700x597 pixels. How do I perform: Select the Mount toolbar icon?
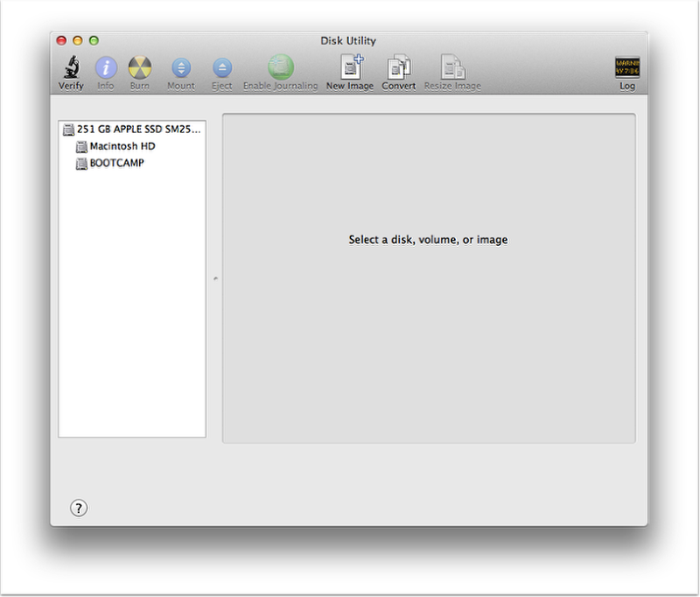(x=180, y=68)
